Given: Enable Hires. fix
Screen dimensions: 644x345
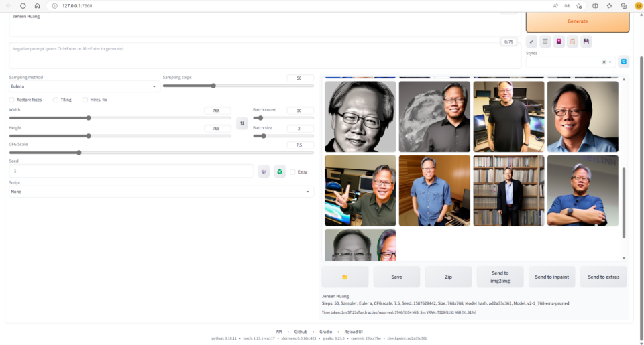Looking at the screenshot, I should pyautogui.click(x=85, y=100).
